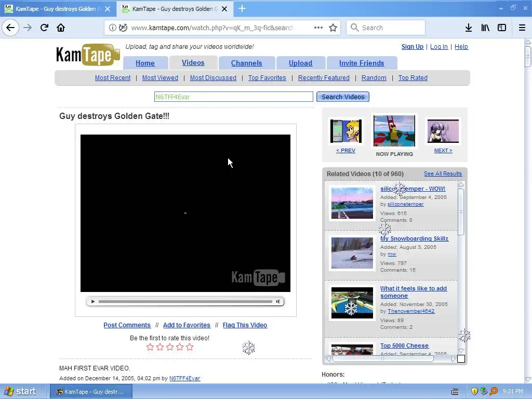The image size is (532, 399).
Task: Open the Top 5000 Cheese video link
Action: coord(404,345)
